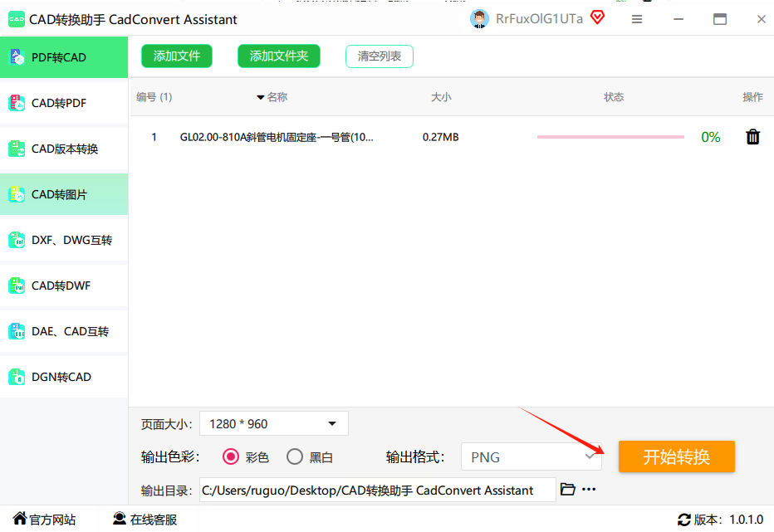Open the hamburger menu in title bar
The height and width of the screenshot is (532, 774).
pos(637,19)
